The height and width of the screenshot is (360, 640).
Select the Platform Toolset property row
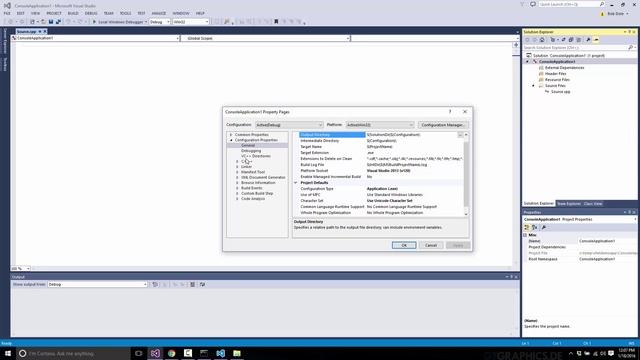tap(381, 171)
